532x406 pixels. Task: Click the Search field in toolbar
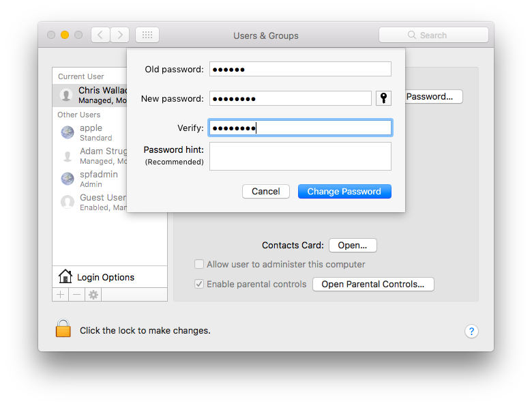(x=434, y=35)
